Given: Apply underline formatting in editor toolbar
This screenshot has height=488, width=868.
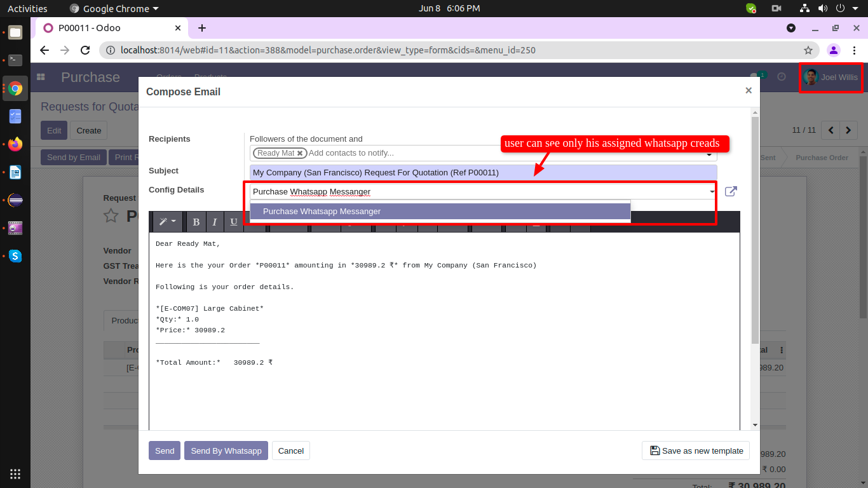Looking at the screenshot, I should pyautogui.click(x=234, y=222).
